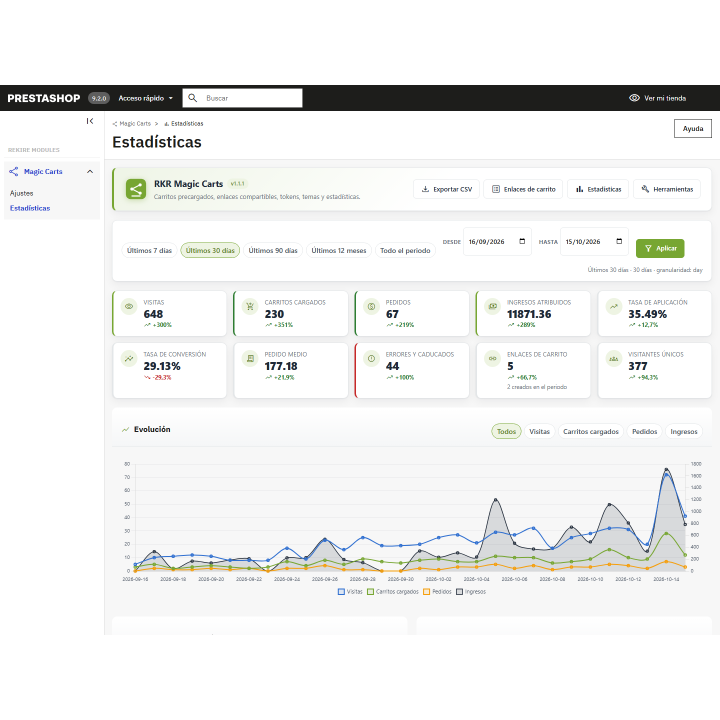
Task: Open calendar picker in Desde date field
Action: [522, 242]
